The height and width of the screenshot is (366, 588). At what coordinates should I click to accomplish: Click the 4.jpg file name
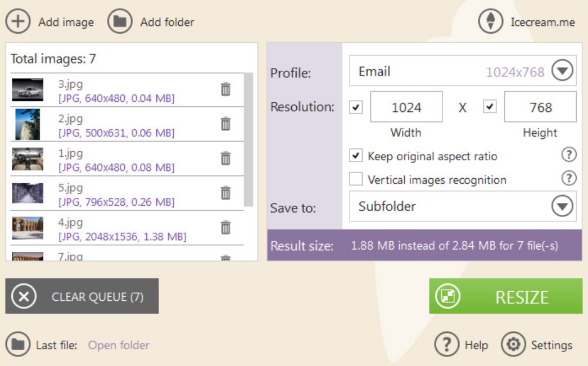tap(70, 222)
